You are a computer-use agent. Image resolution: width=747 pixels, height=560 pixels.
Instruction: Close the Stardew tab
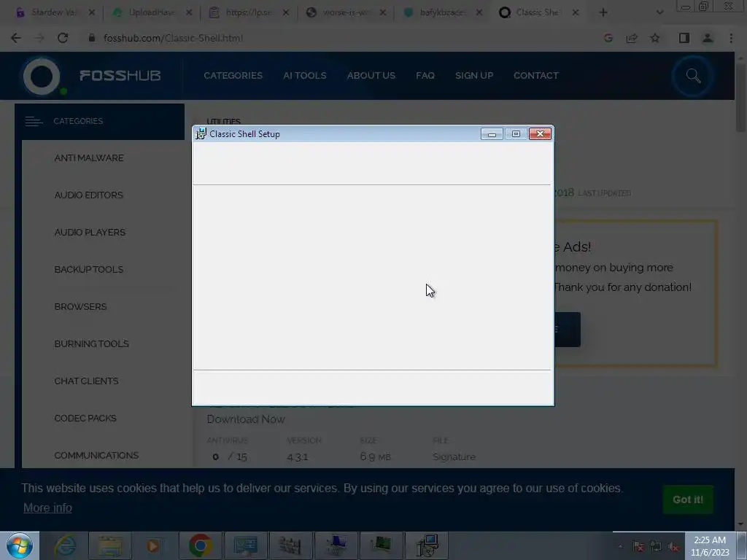(91, 12)
